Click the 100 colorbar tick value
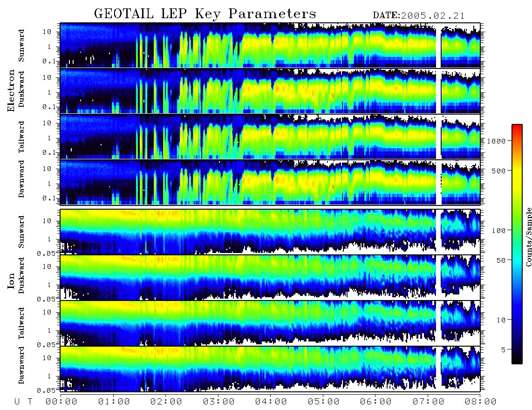Screen dimensions: 532x410 tap(498, 231)
